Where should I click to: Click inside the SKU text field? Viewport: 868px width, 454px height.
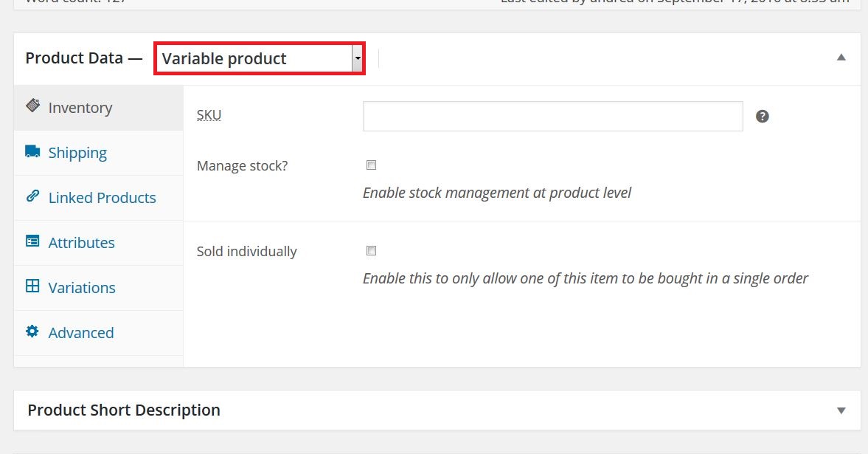pyautogui.click(x=552, y=117)
